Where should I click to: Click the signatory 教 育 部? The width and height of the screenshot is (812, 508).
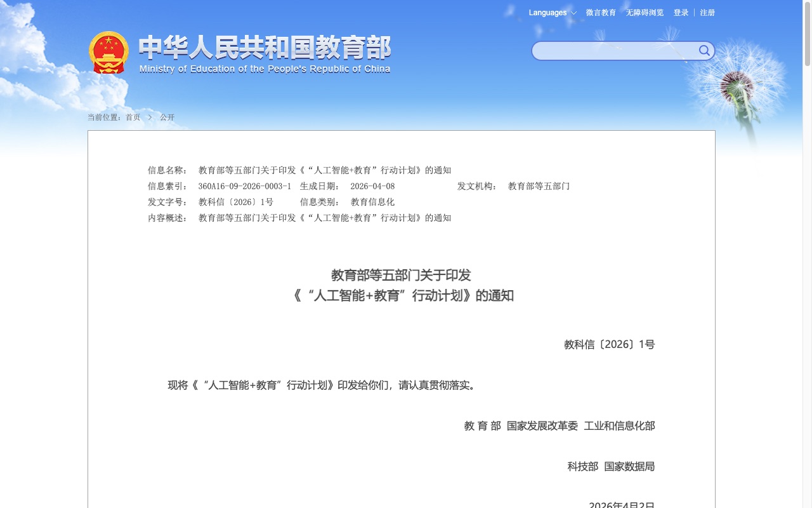482,425
